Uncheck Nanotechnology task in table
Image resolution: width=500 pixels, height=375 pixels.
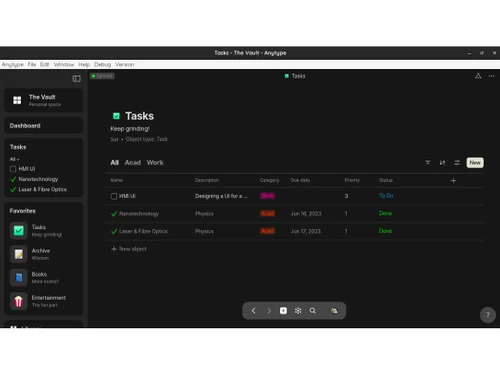pyautogui.click(x=114, y=214)
